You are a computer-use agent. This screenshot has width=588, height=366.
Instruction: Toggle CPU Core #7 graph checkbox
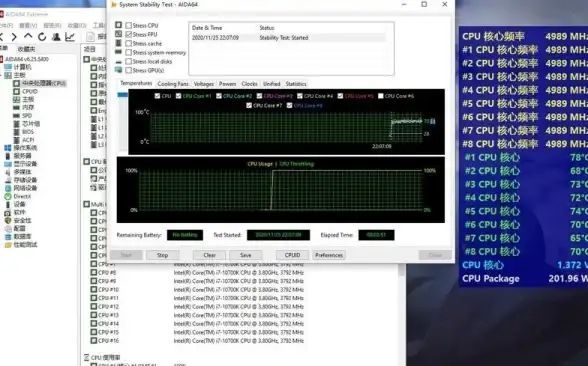point(249,105)
